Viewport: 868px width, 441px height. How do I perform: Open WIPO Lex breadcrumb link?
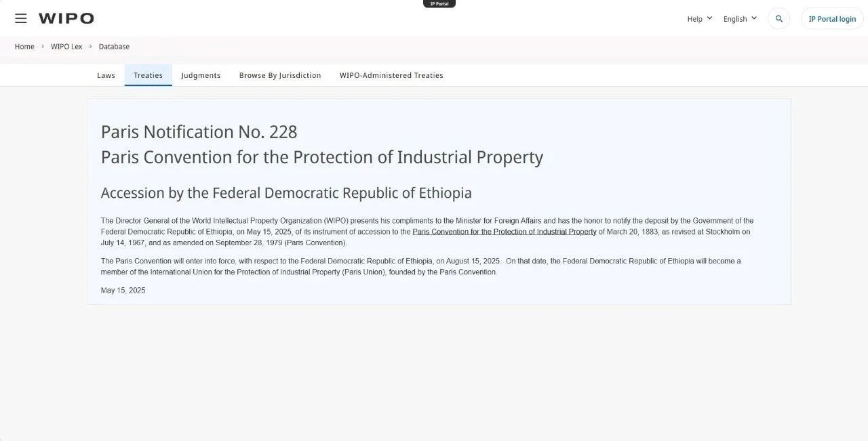[x=66, y=47]
